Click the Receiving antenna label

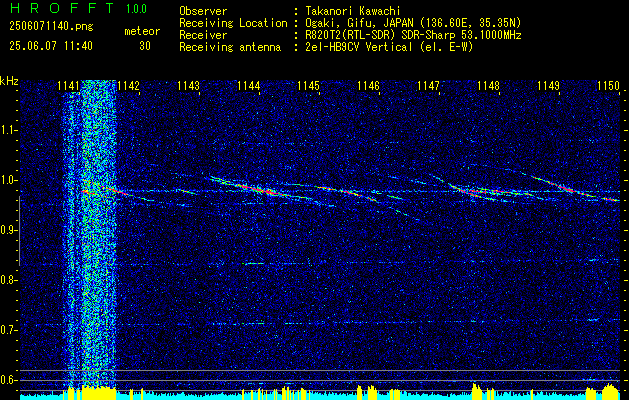point(230,47)
